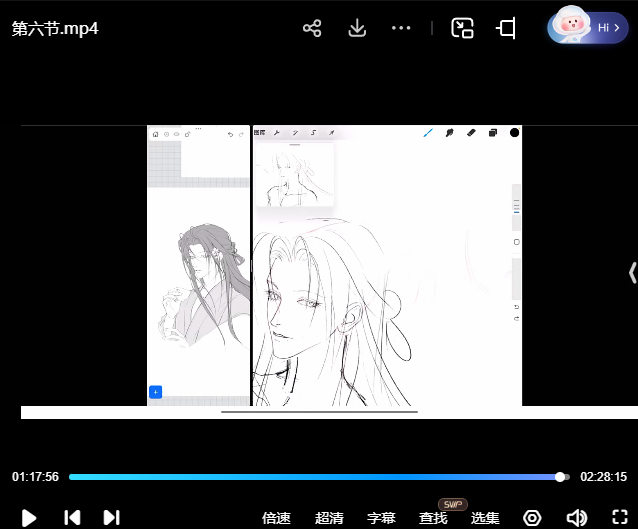Screen dimensions: 638x529
Task: Open the three-dot more options menu
Action: tap(401, 28)
